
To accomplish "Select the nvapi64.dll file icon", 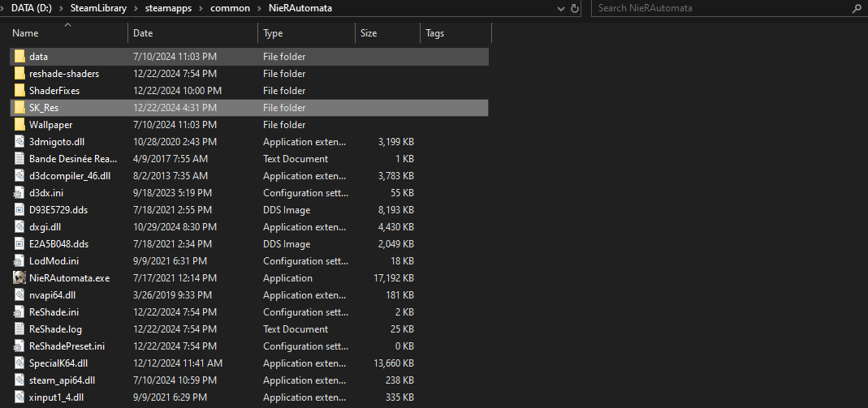I will [x=20, y=295].
